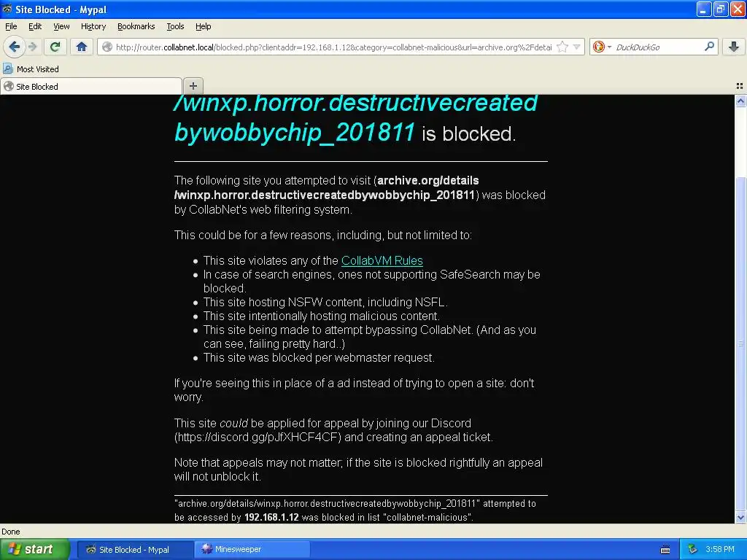Click 'This site intentionally hosting malicious content'
The image size is (747, 560).
coord(321,316)
